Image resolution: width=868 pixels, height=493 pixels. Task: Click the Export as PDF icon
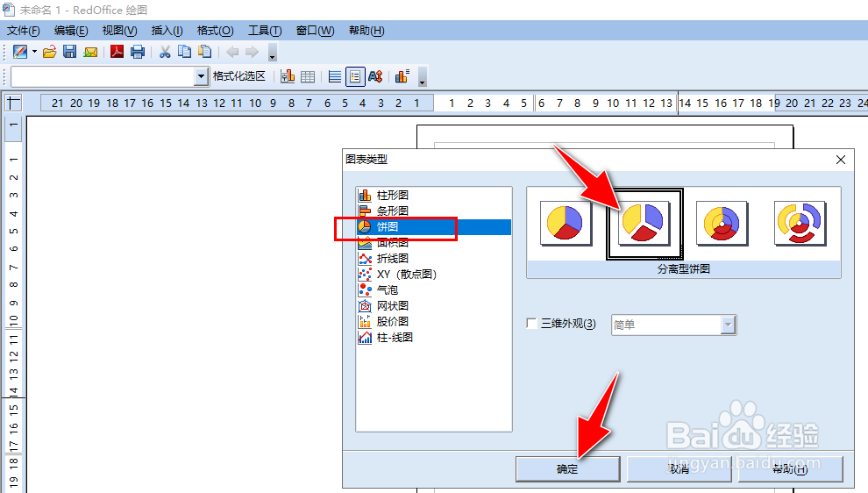[117, 52]
